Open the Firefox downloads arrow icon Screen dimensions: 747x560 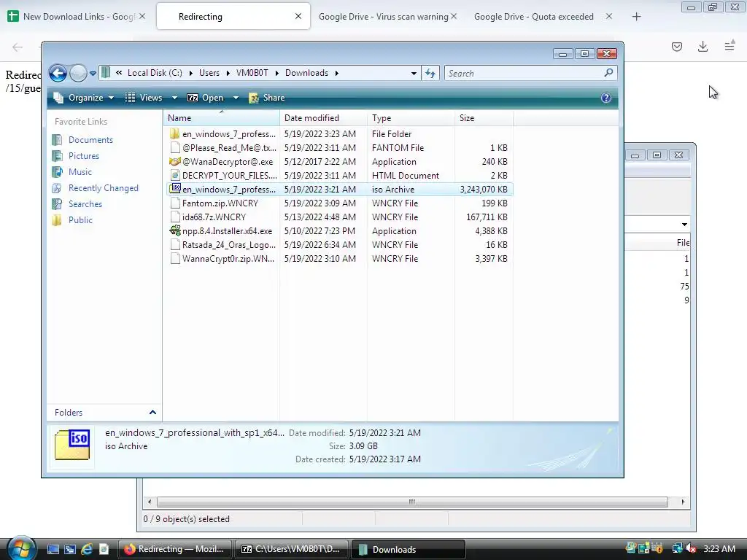coord(703,47)
